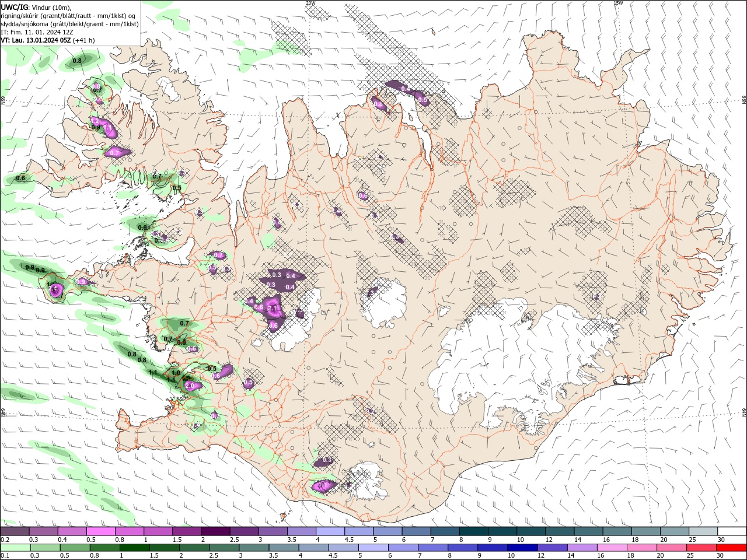Click the 'VT: Lau. 13.01.2024 05Z (+41 h)' line
This screenshot has height=560, width=747.
tap(48, 40)
